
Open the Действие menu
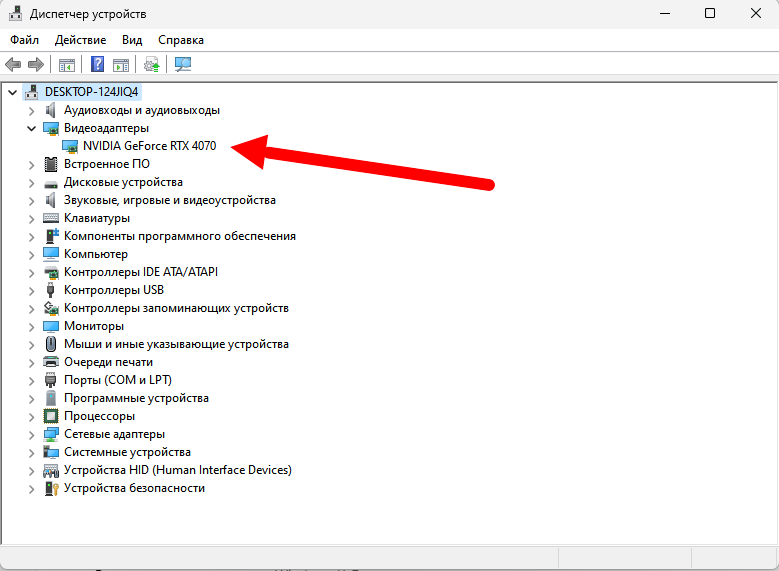coord(80,40)
